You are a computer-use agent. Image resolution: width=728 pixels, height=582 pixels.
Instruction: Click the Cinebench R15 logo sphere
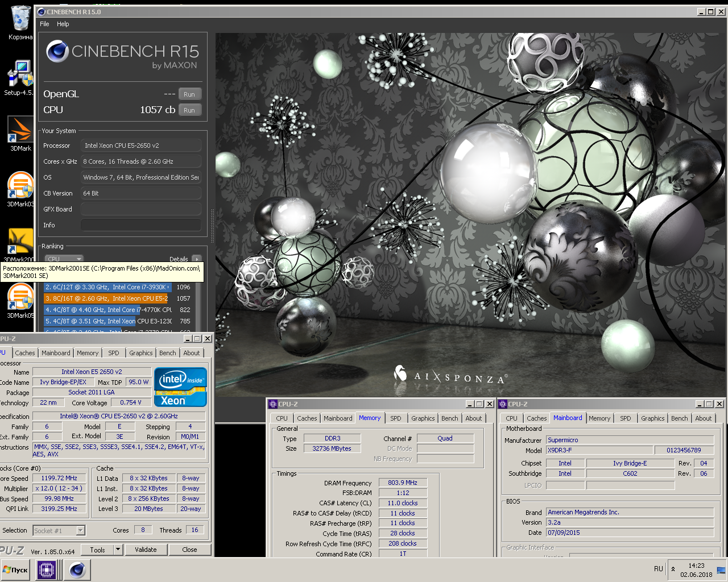point(57,51)
